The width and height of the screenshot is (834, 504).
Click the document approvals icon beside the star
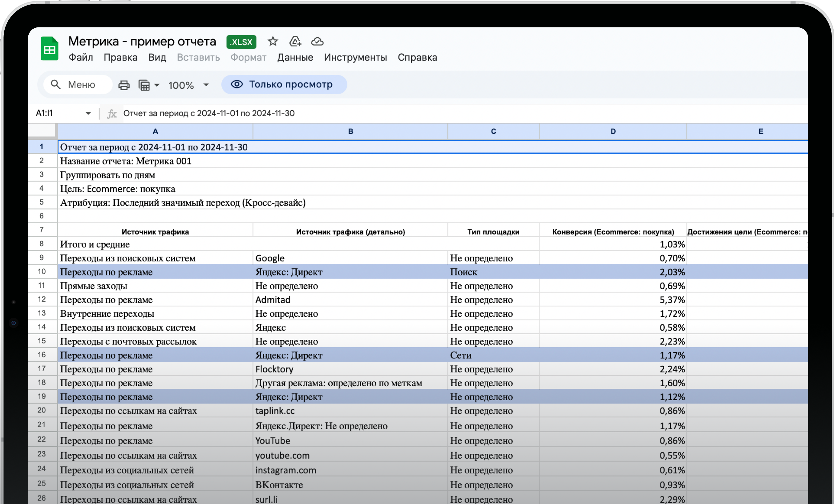click(295, 41)
